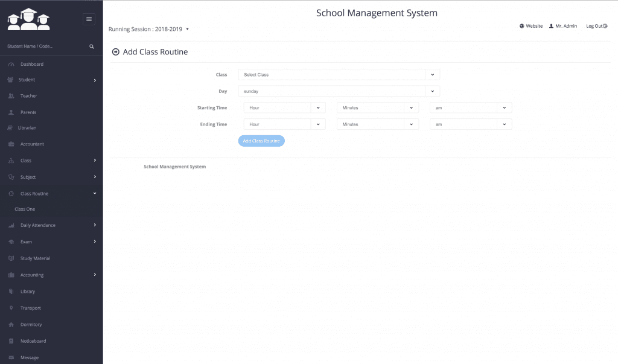Screen dimensions: 618x364
Task: Click the school logo with graduates
Action: tap(29, 19)
